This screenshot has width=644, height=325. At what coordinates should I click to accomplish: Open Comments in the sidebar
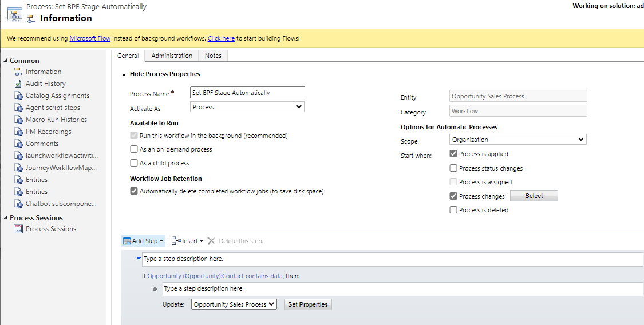(x=42, y=144)
